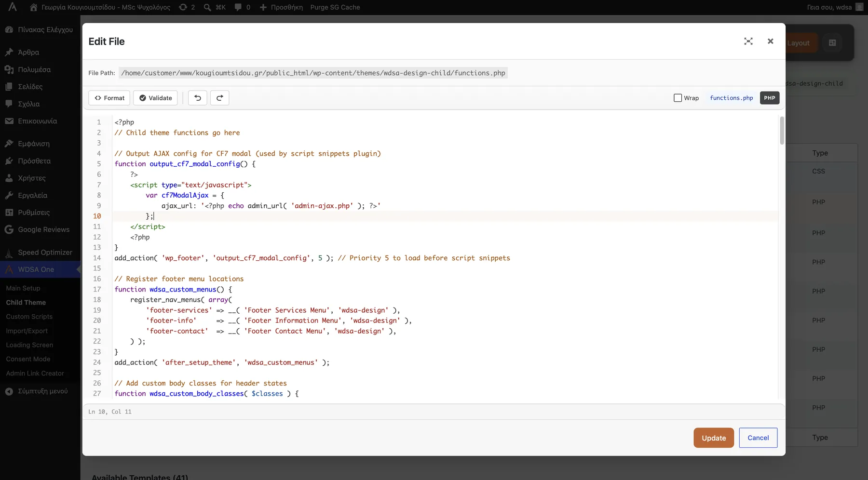868x480 pixels.
Task: Cancel the file edit
Action: tap(758, 438)
